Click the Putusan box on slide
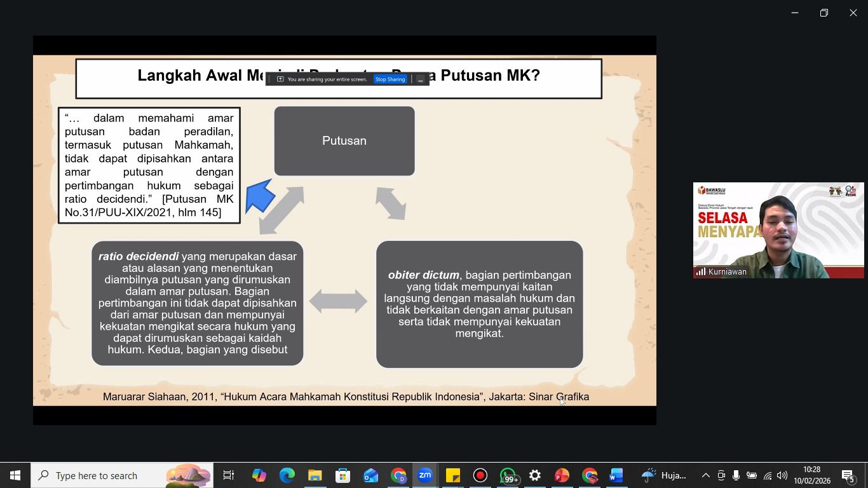The width and height of the screenshot is (868, 488). pyautogui.click(x=344, y=141)
